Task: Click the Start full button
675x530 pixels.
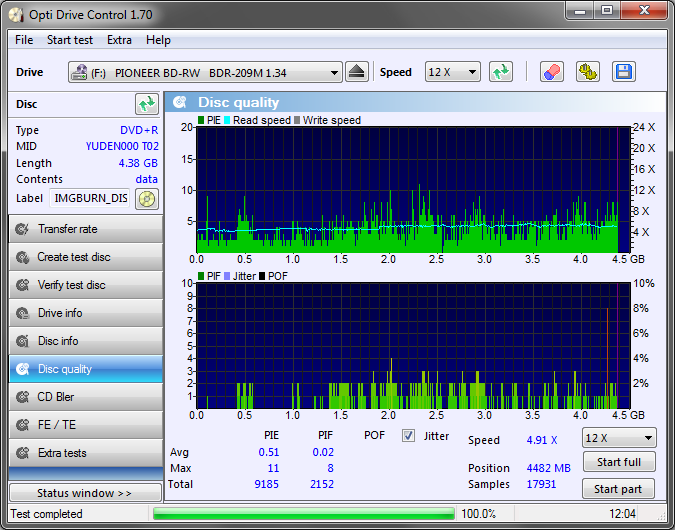Action: [x=619, y=462]
